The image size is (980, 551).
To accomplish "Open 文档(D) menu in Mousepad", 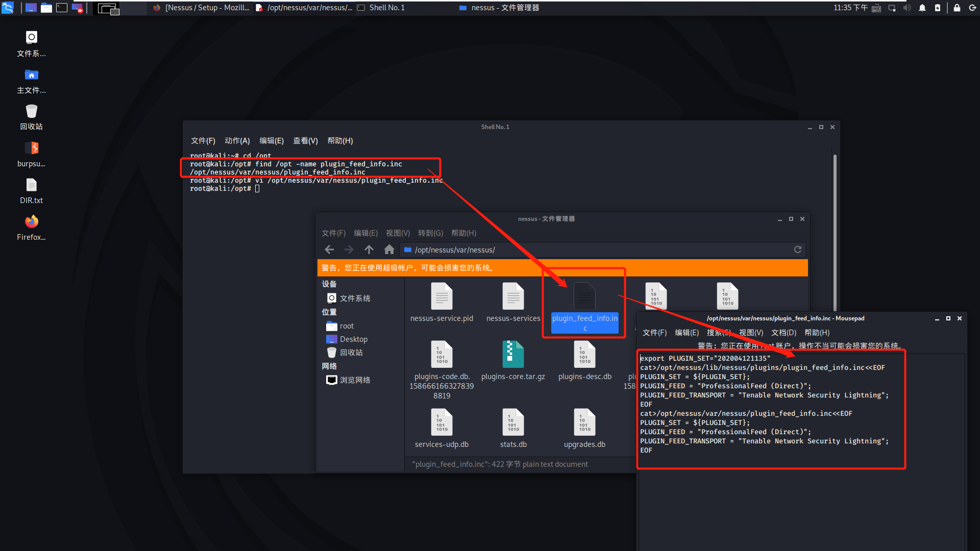I will 784,333.
